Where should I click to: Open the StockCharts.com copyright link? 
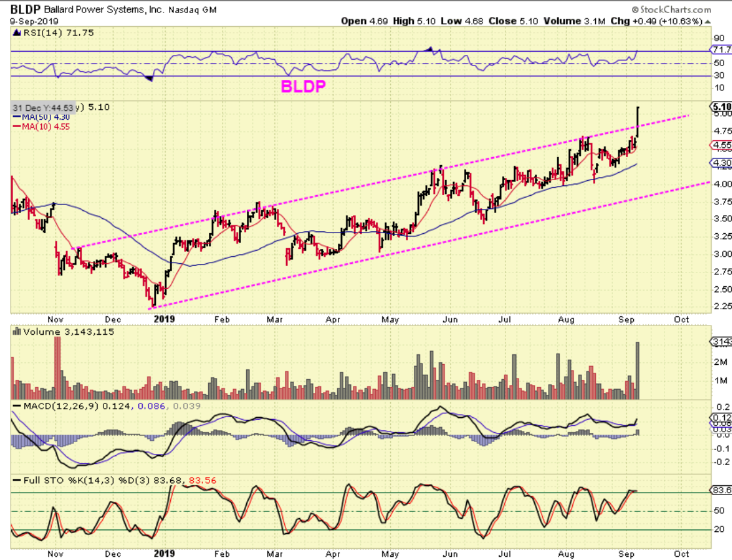(671, 9)
